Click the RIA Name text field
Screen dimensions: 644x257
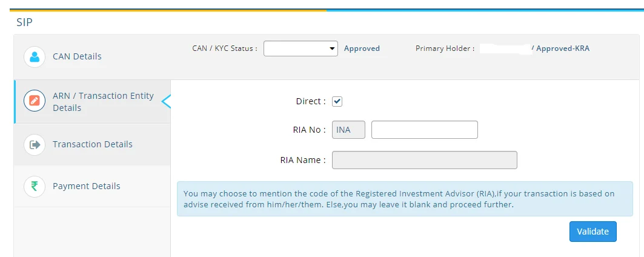424,160
